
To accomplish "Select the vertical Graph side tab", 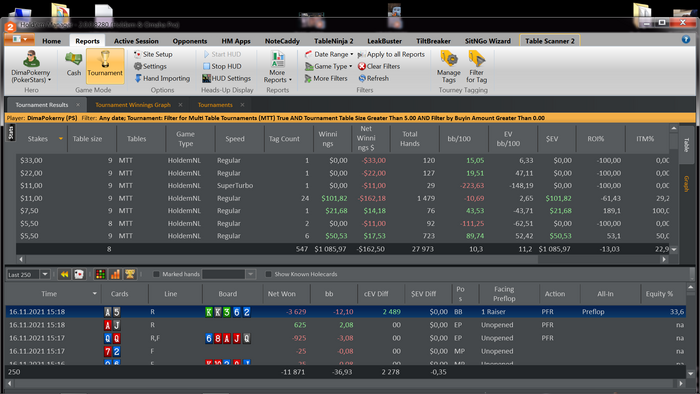I will (x=687, y=184).
